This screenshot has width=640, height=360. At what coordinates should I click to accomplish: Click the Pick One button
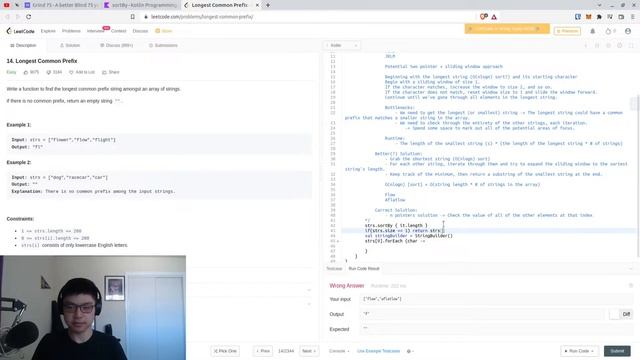pos(225,351)
